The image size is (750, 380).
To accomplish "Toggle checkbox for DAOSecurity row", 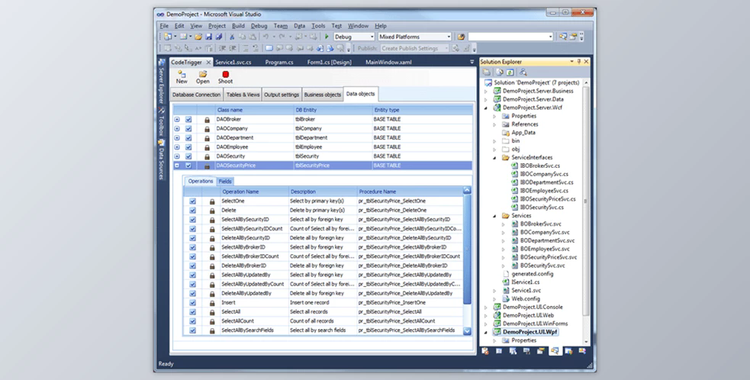I will 188,156.
